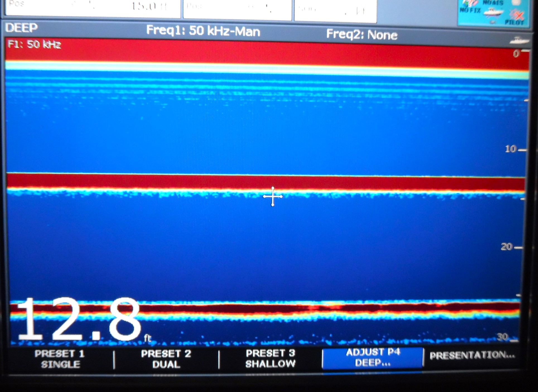This screenshot has width=538, height=392.
Task: Switch to Preset 3 Shallow softkey
Action: (x=270, y=358)
